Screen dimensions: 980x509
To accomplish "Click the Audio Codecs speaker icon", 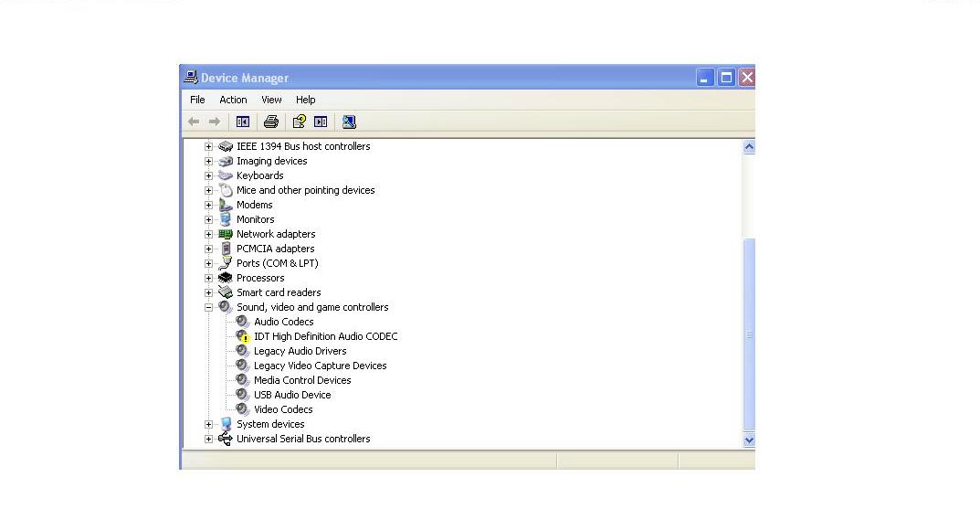I will 243,322.
